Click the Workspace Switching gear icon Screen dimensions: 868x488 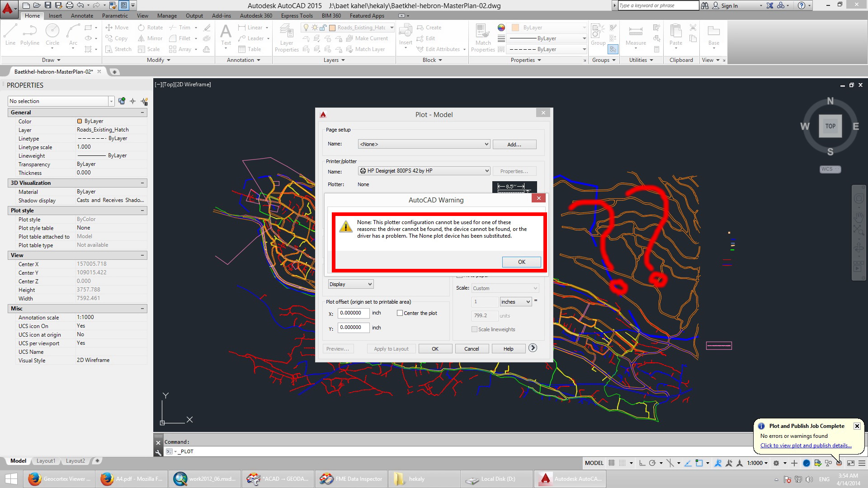click(776, 463)
